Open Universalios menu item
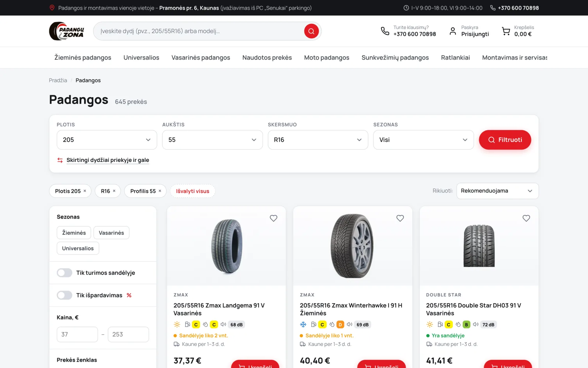588x368 pixels. coord(141,57)
